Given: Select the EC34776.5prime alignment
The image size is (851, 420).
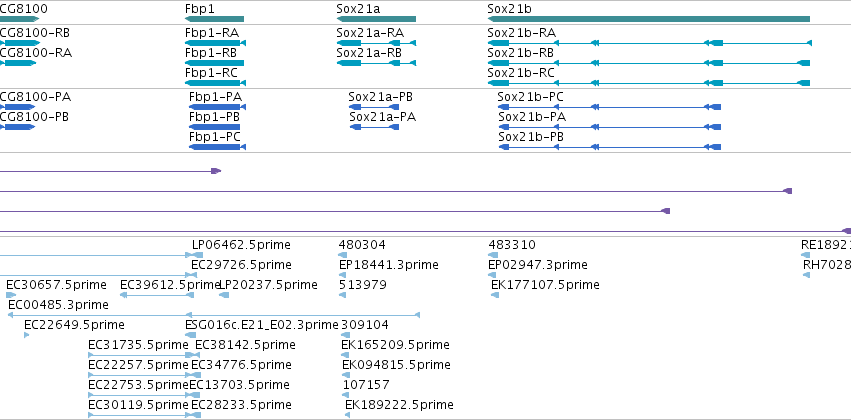Looking at the screenshot, I should [196, 375].
